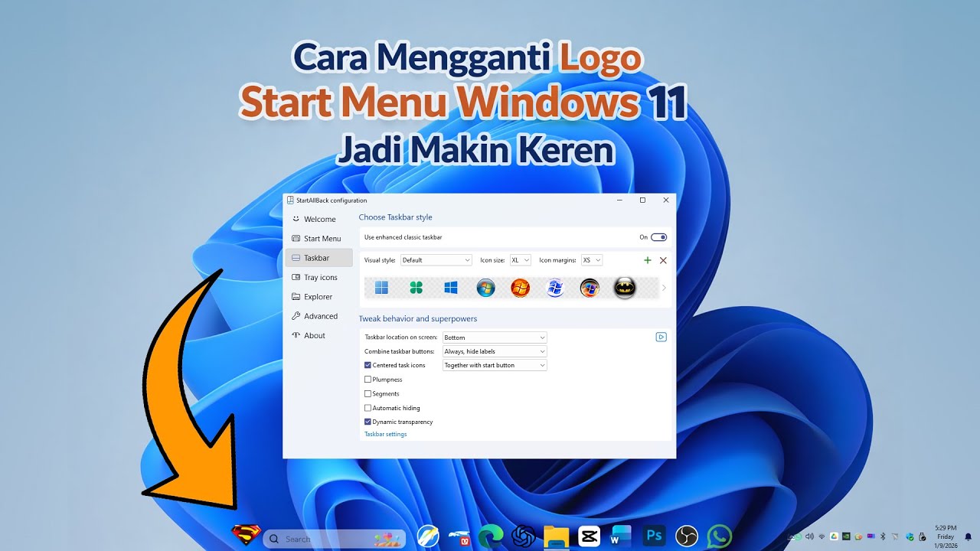Choose the Batman start logo
This screenshot has width=980, height=551.
625,288
